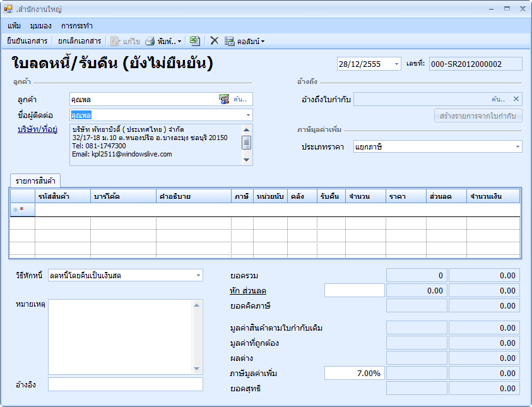Click the หมายเหตุ remarks text box

[x=121, y=336]
